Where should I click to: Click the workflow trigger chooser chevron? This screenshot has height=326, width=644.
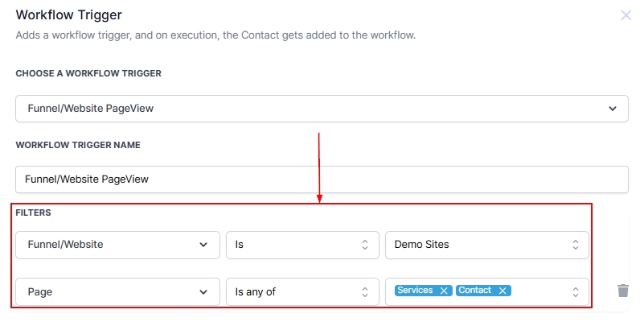pos(613,108)
